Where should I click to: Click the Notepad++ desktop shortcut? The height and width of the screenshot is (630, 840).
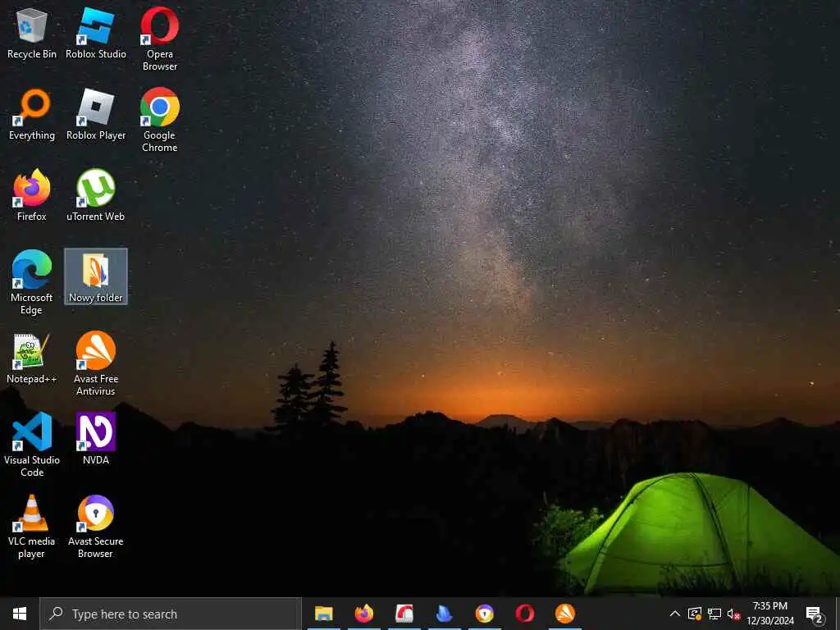[32, 358]
